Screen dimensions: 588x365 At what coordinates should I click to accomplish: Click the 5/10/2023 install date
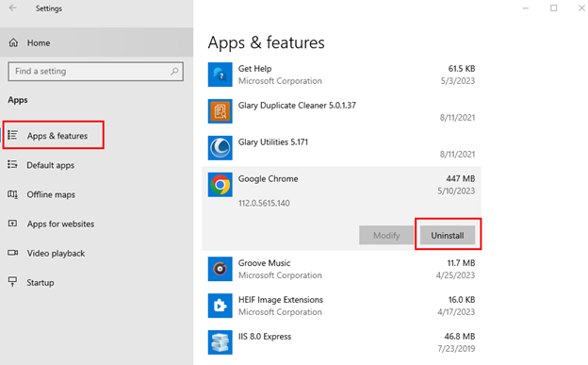[456, 191]
